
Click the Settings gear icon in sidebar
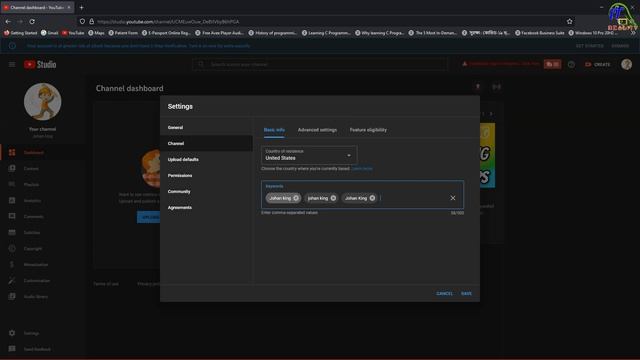click(x=12, y=333)
